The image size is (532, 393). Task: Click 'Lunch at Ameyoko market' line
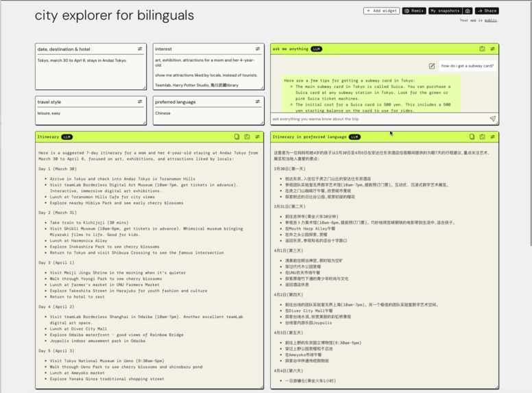click(x=77, y=372)
